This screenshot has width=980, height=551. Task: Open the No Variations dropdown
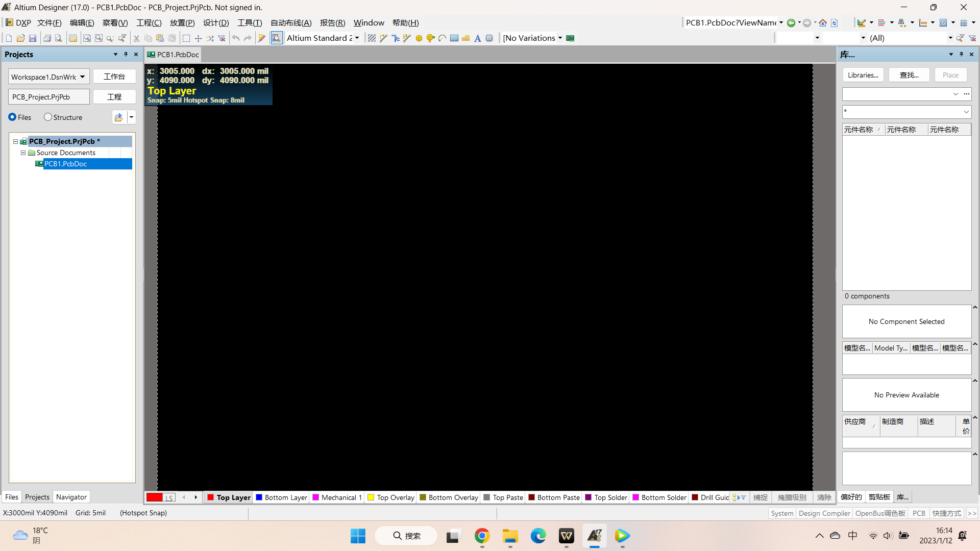(x=560, y=38)
